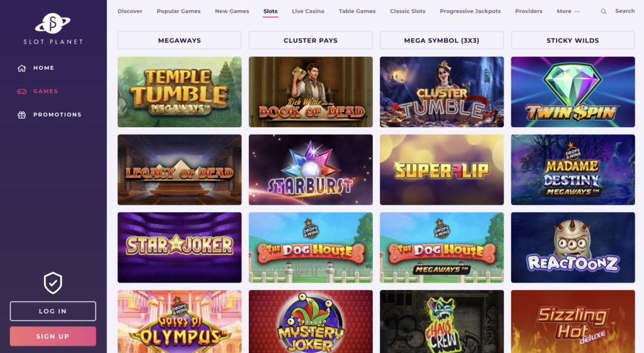Screen dimensions: 644x353
Task: Click the Sign Up button
Action: pos(53,336)
